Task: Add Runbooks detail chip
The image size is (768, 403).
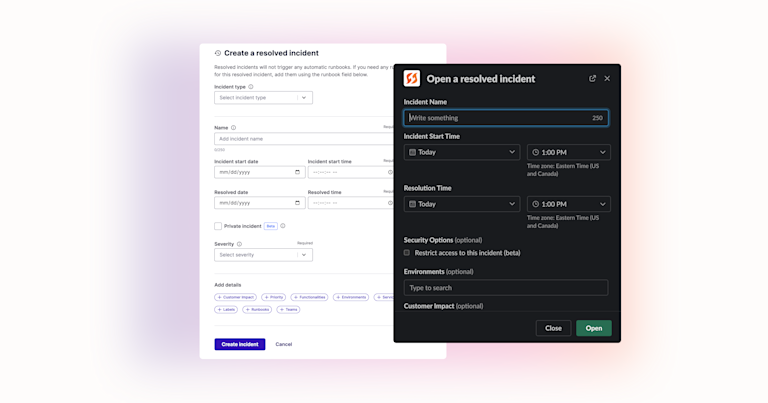Action: 257,309
